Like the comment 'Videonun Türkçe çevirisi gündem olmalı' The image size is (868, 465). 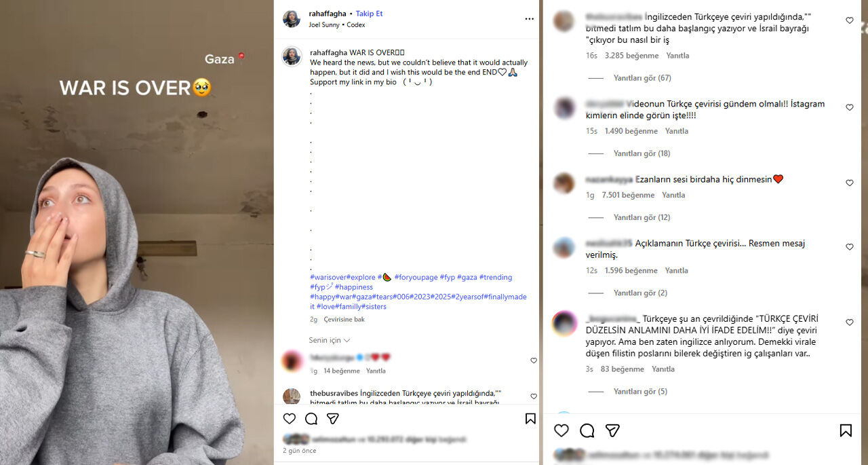[x=850, y=108]
